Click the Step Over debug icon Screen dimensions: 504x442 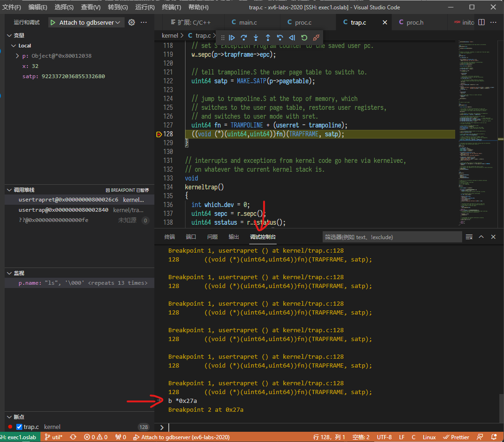pos(244,38)
